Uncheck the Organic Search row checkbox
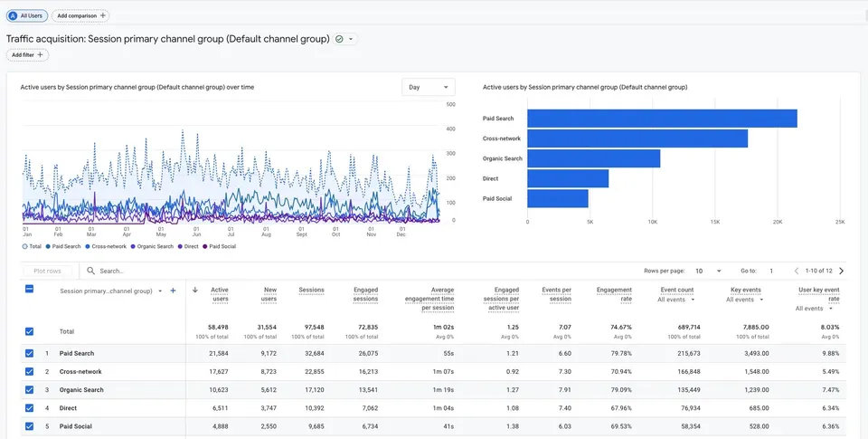 [x=29, y=389]
